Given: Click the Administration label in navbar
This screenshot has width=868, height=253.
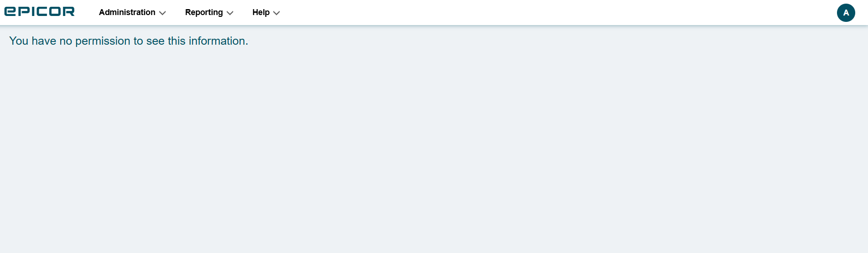Looking at the screenshot, I should pos(127,12).
